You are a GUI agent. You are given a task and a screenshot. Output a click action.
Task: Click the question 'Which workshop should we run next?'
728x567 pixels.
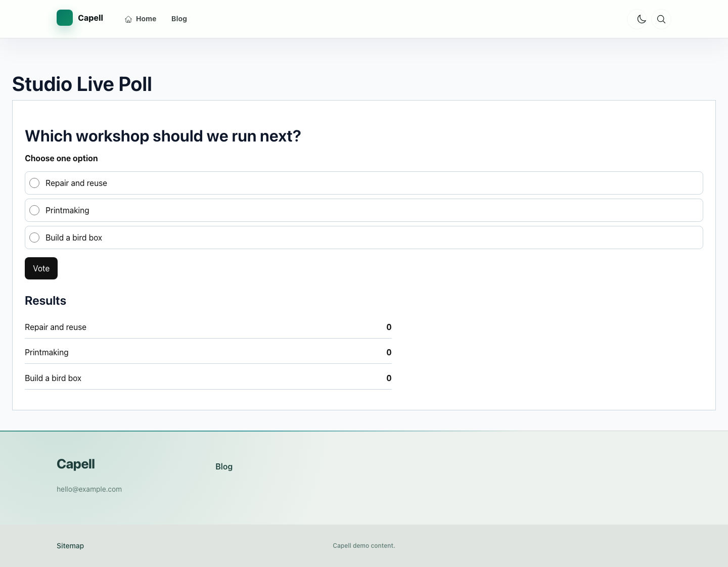click(163, 136)
